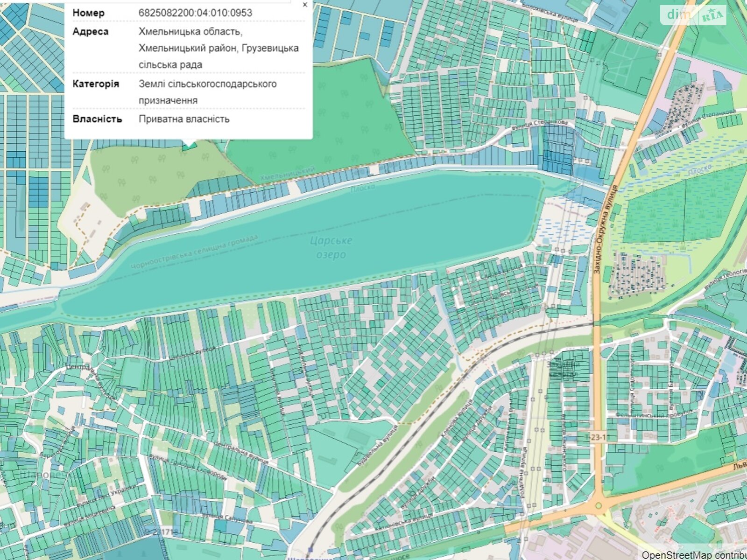Click the 'Категорія' label in popup
The image size is (747, 560).
click(96, 84)
